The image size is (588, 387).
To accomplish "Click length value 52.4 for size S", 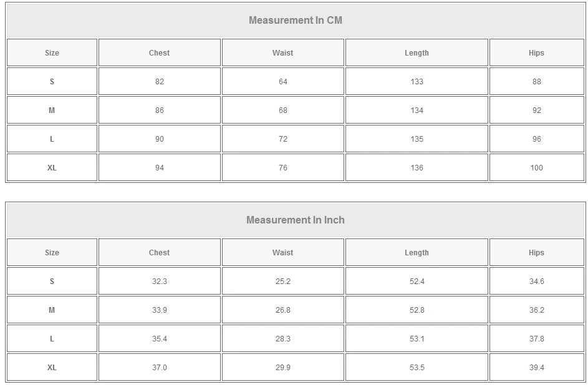I will pos(417,281).
